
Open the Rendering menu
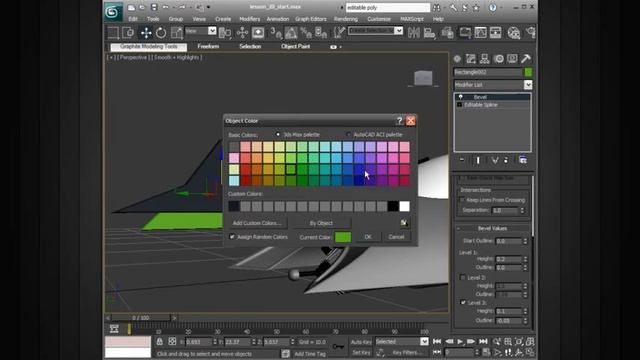click(x=346, y=19)
